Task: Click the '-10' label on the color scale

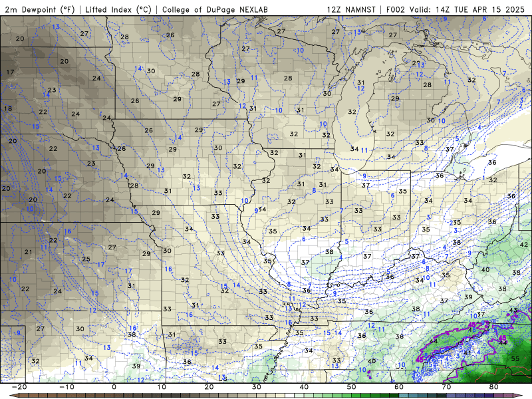Action: 66,387
